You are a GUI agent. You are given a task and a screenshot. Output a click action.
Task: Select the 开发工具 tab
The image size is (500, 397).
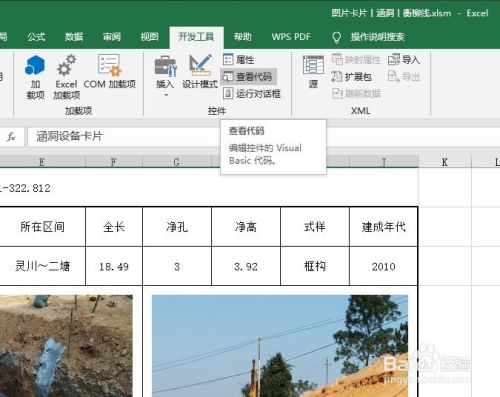pos(196,37)
